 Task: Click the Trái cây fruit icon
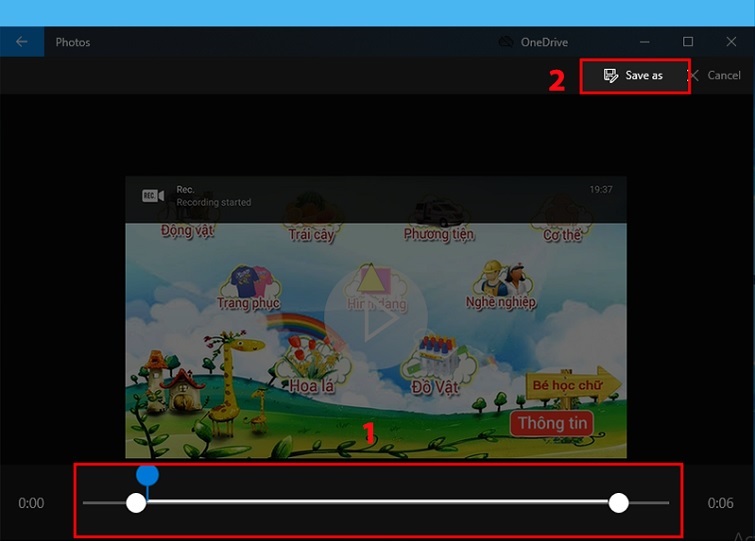click(310, 220)
